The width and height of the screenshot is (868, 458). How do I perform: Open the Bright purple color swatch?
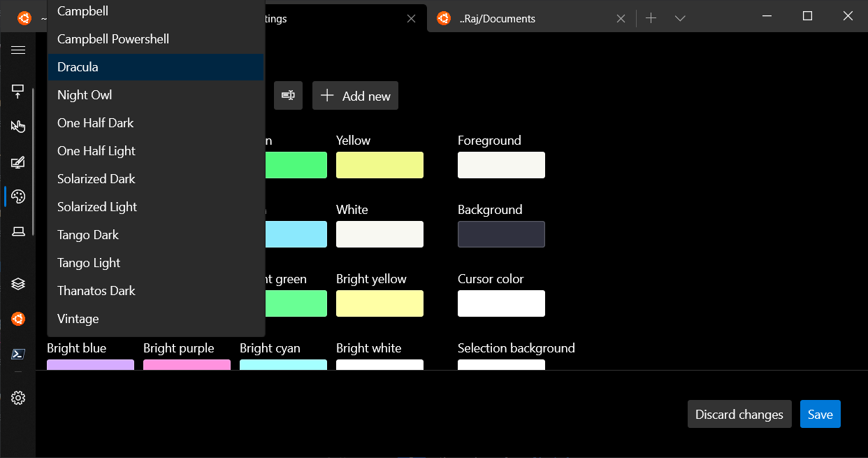click(187, 364)
